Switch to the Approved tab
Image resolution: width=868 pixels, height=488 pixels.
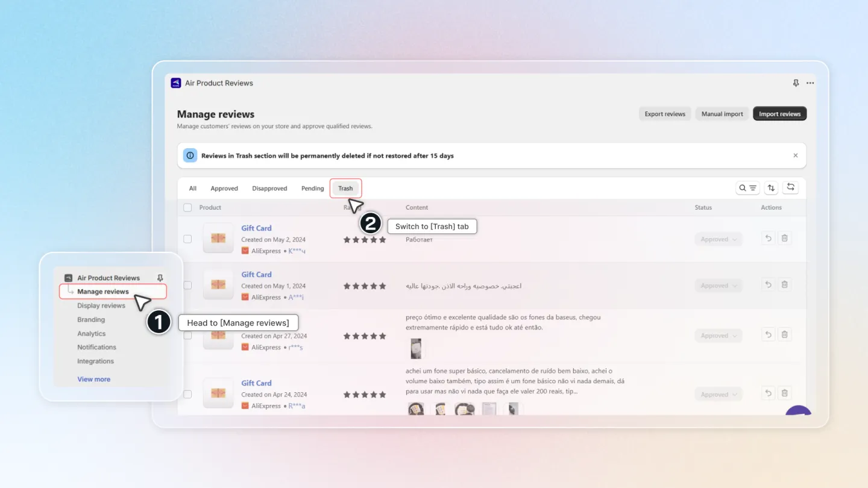tap(224, 189)
